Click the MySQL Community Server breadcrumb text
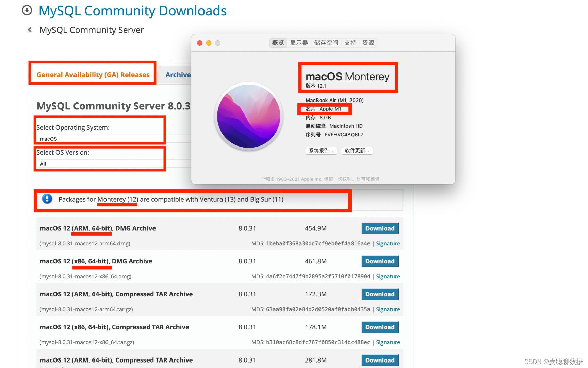This screenshot has height=368, width=588. pyautogui.click(x=92, y=30)
